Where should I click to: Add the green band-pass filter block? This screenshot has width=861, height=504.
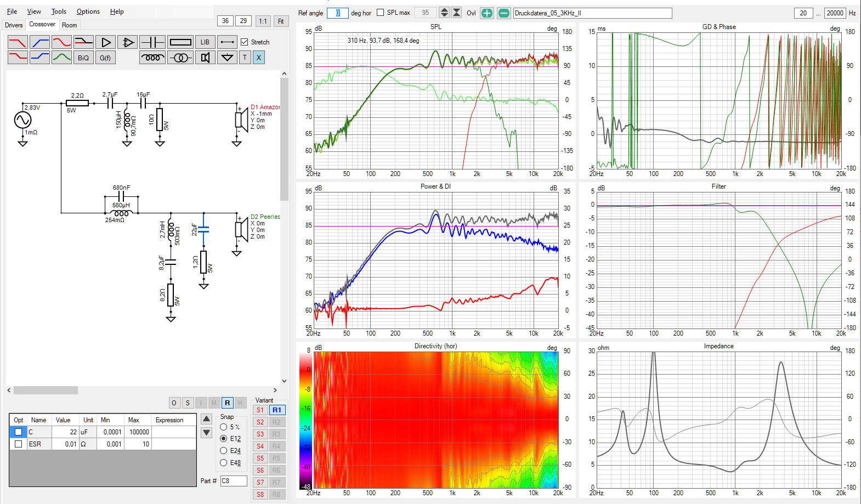tap(61, 58)
